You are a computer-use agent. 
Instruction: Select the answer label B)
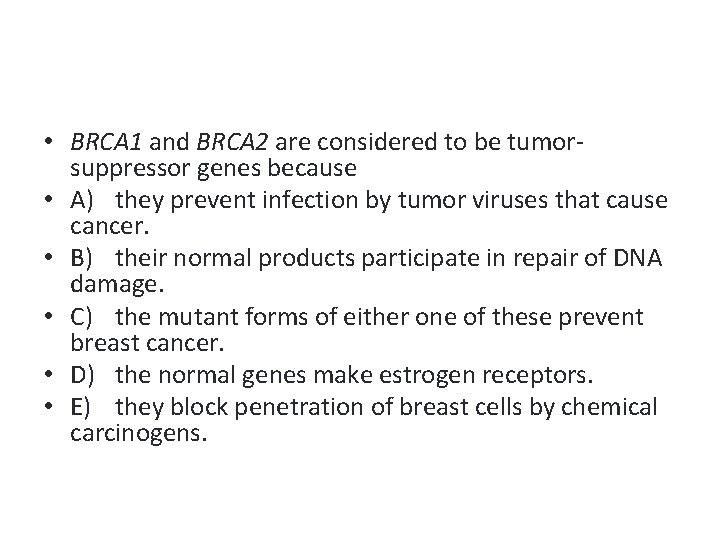point(83,258)
